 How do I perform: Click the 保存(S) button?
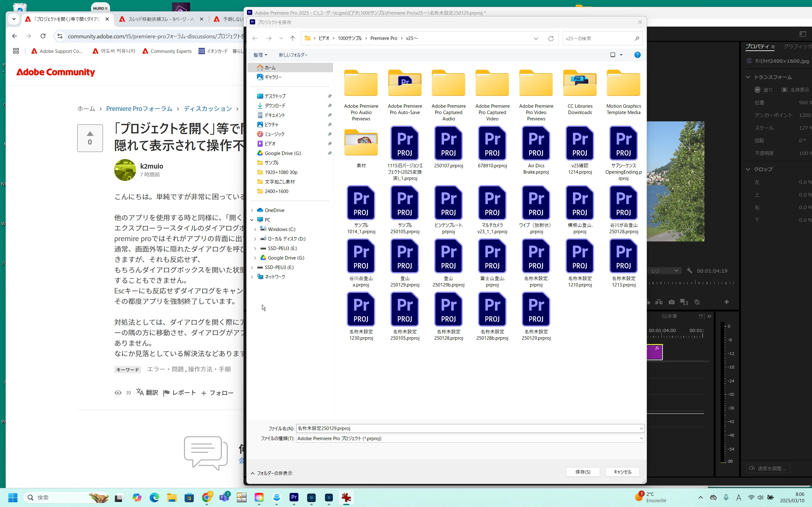click(582, 472)
